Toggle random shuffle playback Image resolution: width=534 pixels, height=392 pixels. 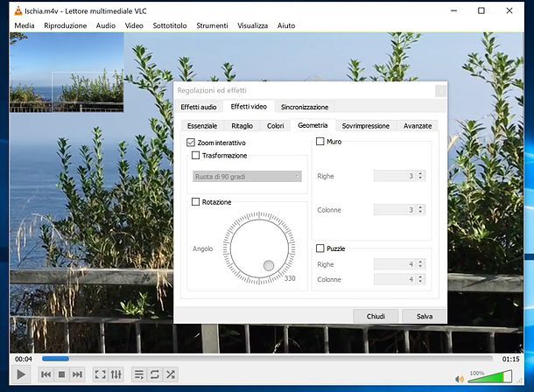[171, 374]
